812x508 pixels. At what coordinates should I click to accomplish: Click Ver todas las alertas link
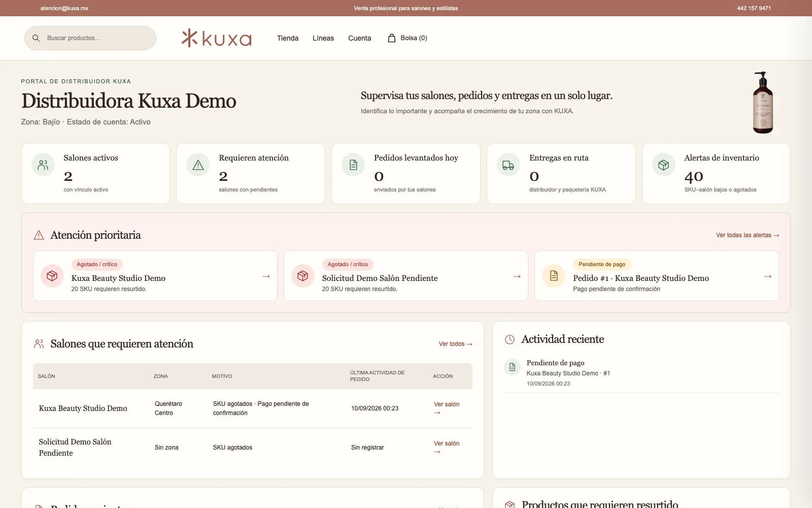pos(748,235)
